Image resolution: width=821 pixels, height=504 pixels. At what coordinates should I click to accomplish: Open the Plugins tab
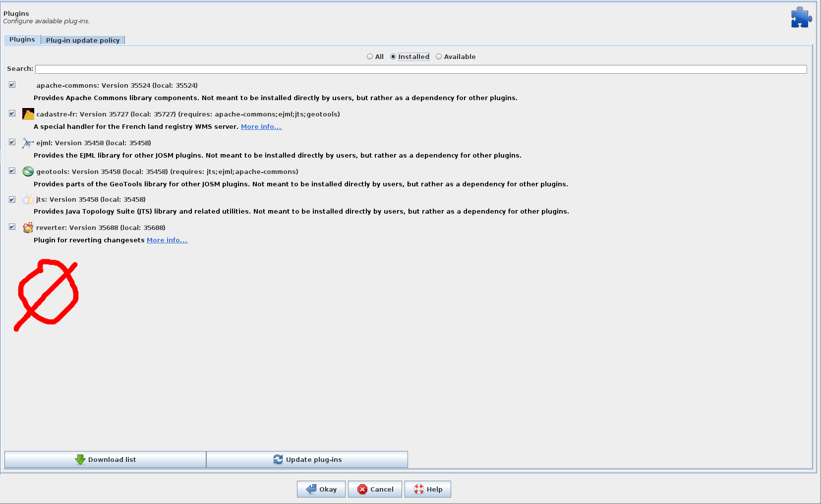tap(22, 40)
